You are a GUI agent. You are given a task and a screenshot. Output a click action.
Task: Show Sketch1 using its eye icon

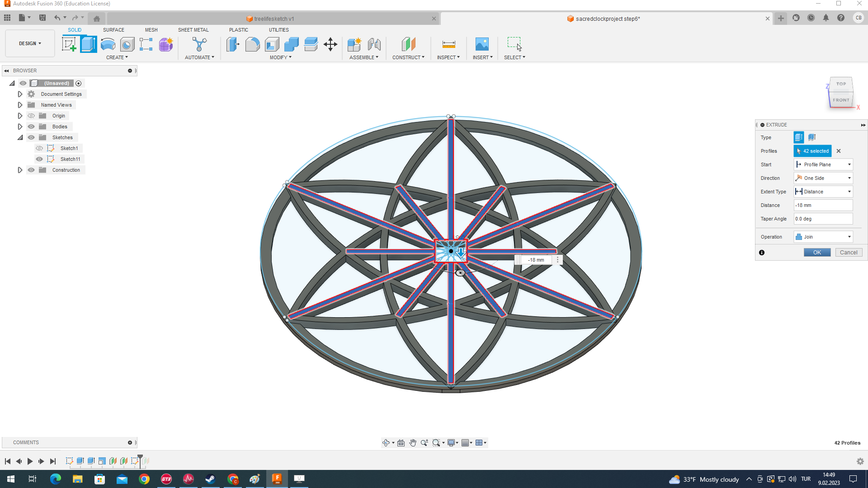coord(39,148)
